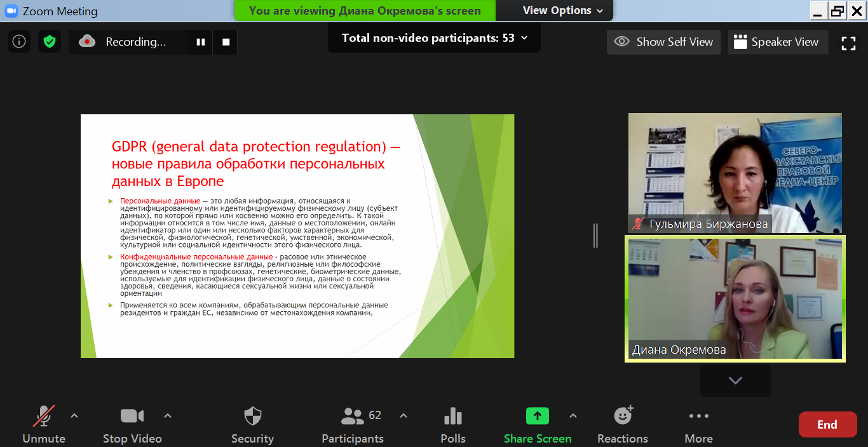Switch to Speaker View
The height and width of the screenshot is (447, 868).
(776, 42)
